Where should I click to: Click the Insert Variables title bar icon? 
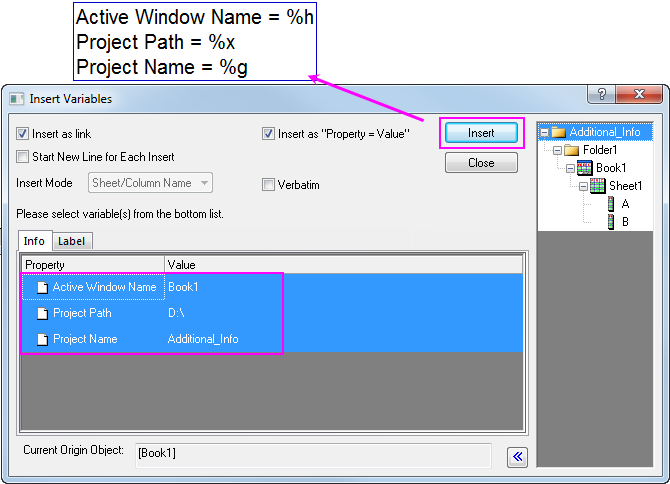[16, 99]
